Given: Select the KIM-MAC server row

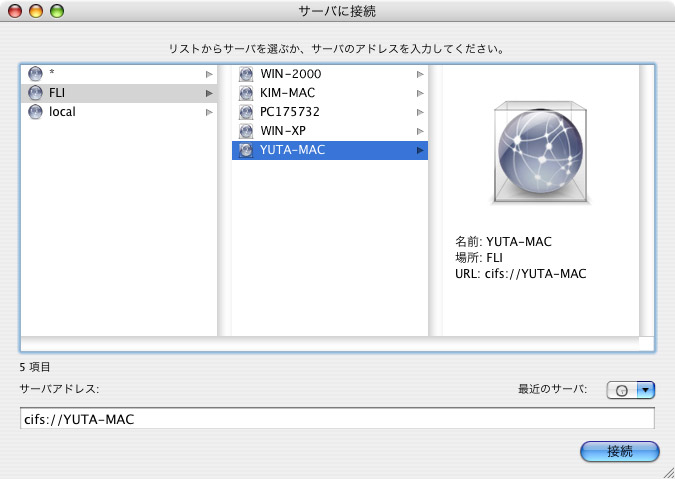Looking at the screenshot, I should tap(330, 93).
